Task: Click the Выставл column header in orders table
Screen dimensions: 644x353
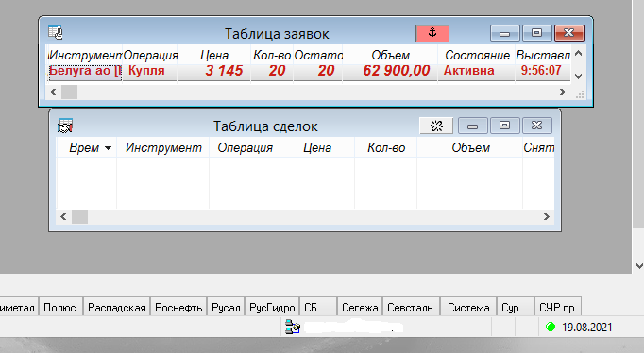Action: [543, 55]
